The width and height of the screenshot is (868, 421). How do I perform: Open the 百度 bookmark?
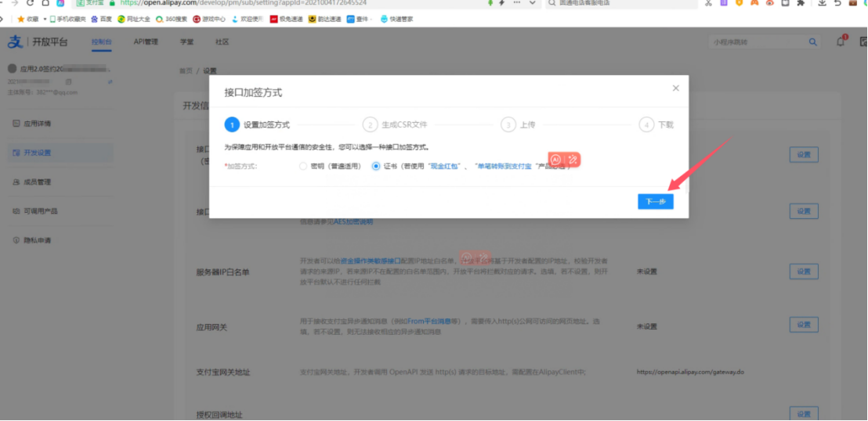click(x=101, y=19)
